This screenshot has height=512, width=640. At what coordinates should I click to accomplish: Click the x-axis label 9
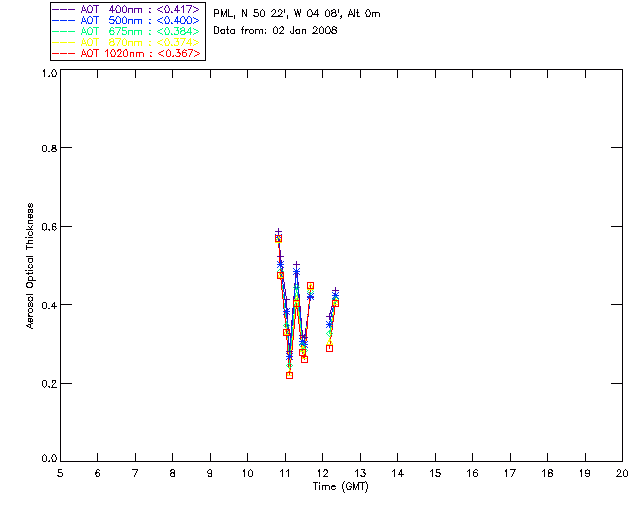click(210, 473)
